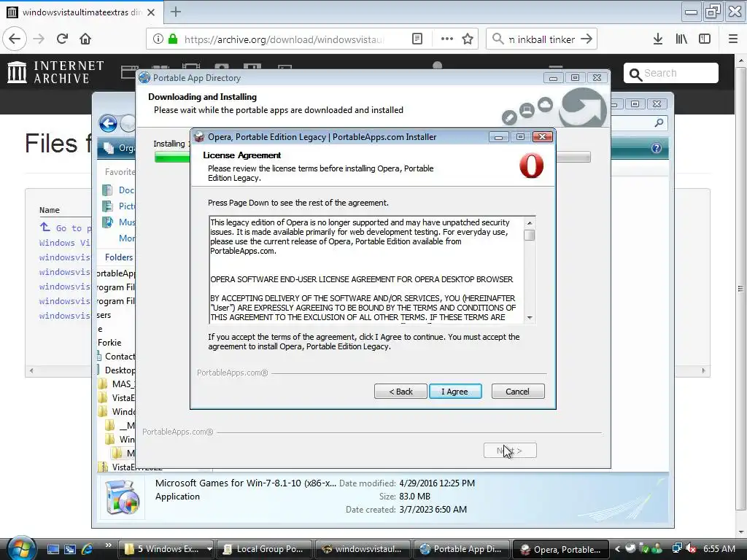Open Firefox Downloads panel
Screen dimensions: 747x560
[x=658, y=39]
